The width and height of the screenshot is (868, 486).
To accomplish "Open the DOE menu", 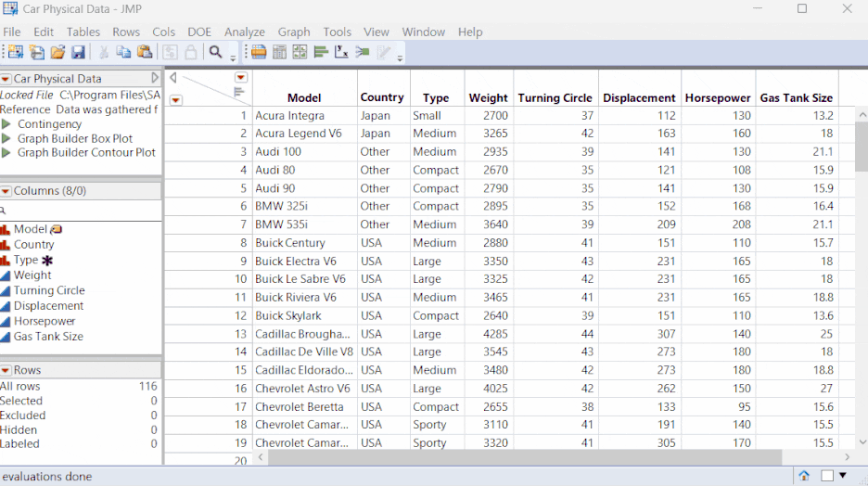I will pyautogui.click(x=199, y=32).
